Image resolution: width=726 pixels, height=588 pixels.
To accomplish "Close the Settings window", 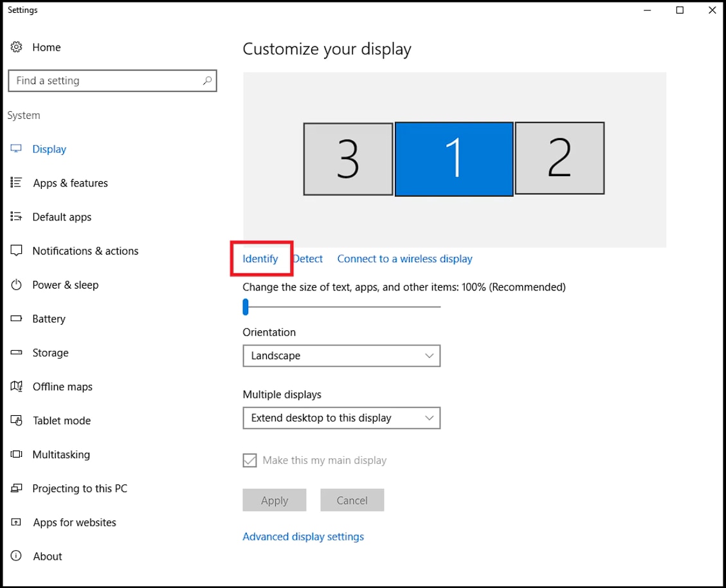I will (712, 10).
